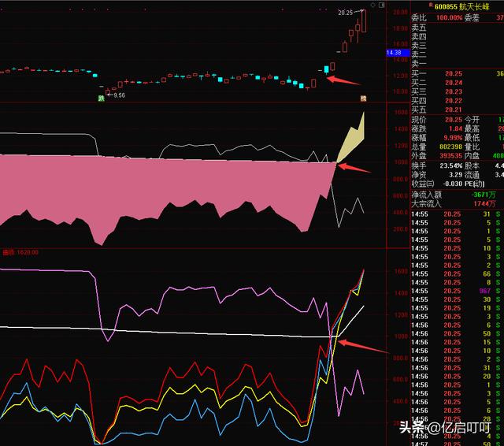Click the 换手 value 23.54%
The width and height of the screenshot is (504, 446).
(451, 165)
